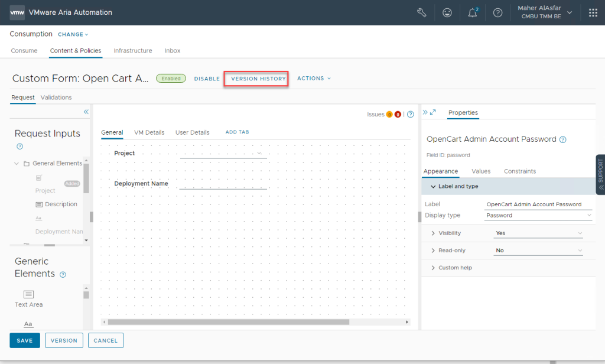605x364 pixels.
Task: Expand the Custom help section
Action: (433, 268)
